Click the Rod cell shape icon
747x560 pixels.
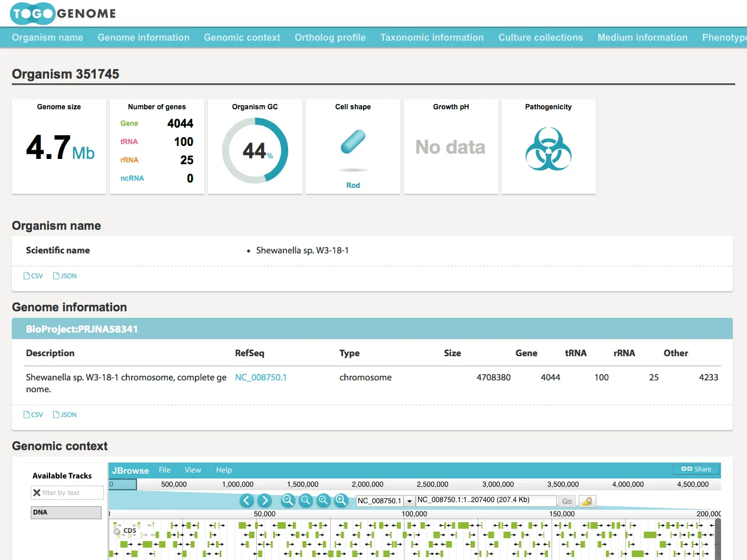click(353, 143)
